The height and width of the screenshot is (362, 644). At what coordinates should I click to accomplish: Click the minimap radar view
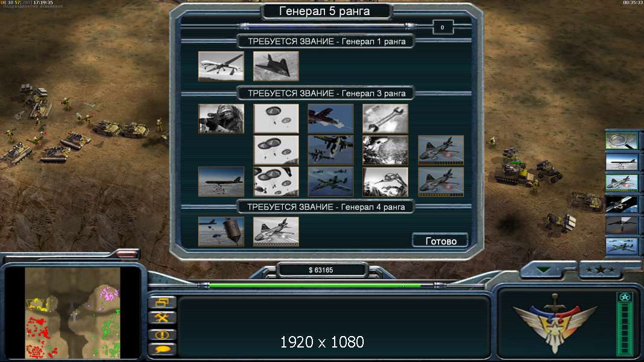(x=72, y=313)
